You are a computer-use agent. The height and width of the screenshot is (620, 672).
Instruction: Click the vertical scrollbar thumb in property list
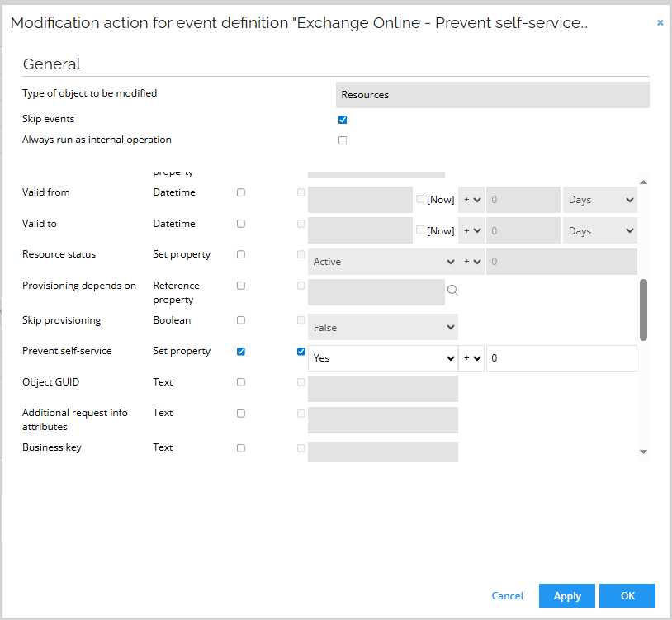pos(643,310)
